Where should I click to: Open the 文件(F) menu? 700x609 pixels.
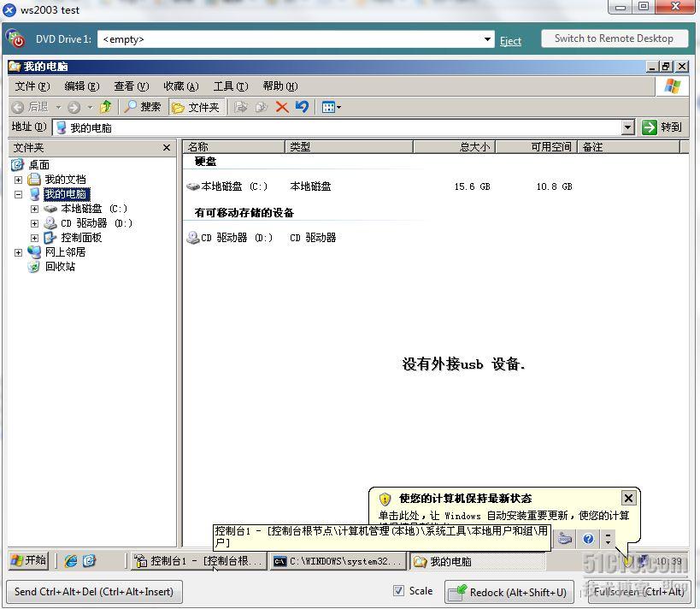tap(32, 86)
